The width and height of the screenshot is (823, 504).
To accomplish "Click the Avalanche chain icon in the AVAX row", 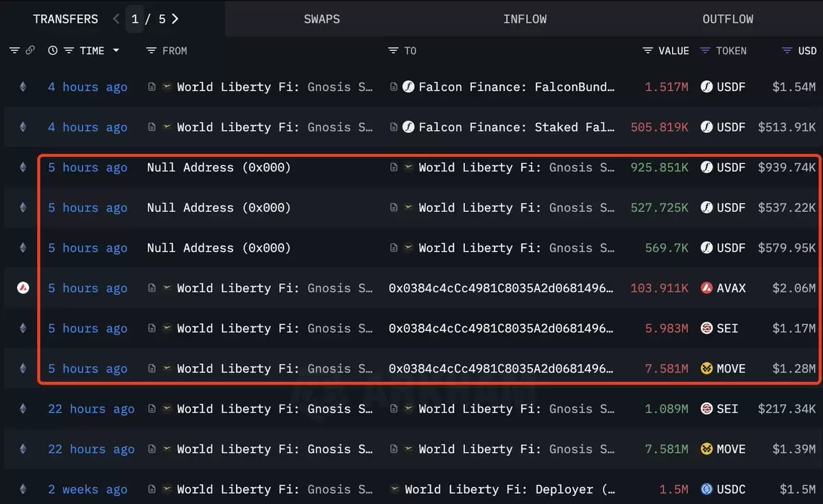I will tap(23, 289).
